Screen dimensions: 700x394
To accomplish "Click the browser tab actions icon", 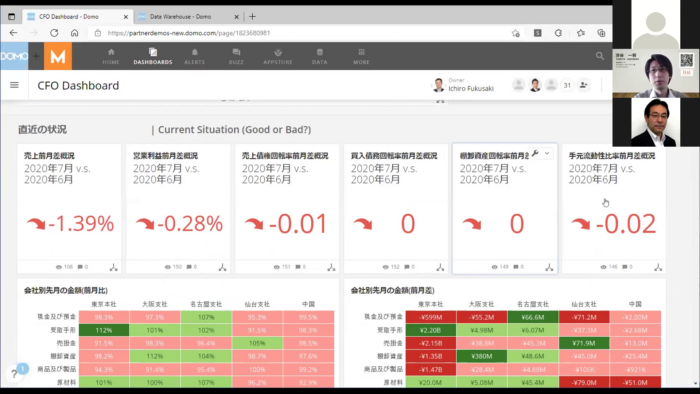I will coord(12,17).
